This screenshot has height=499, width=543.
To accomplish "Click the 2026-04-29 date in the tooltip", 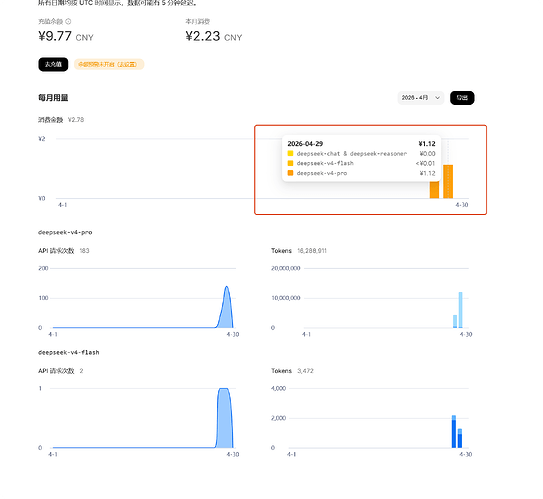I will click(305, 144).
